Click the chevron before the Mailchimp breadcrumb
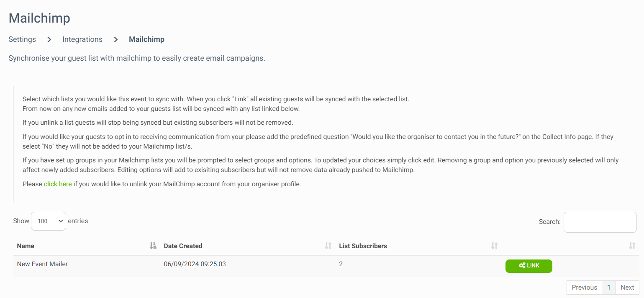 pyautogui.click(x=116, y=39)
